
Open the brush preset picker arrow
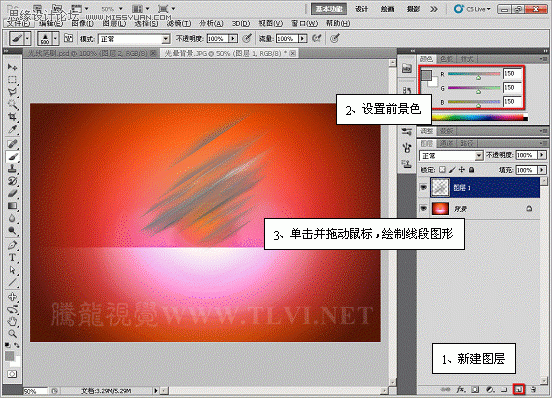pos(55,39)
